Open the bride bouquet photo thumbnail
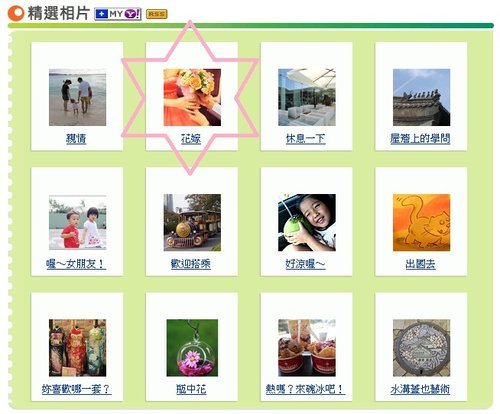Image resolution: width=500 pixels, height=414 pixels. pyautogui.click(x=192, y=97)
